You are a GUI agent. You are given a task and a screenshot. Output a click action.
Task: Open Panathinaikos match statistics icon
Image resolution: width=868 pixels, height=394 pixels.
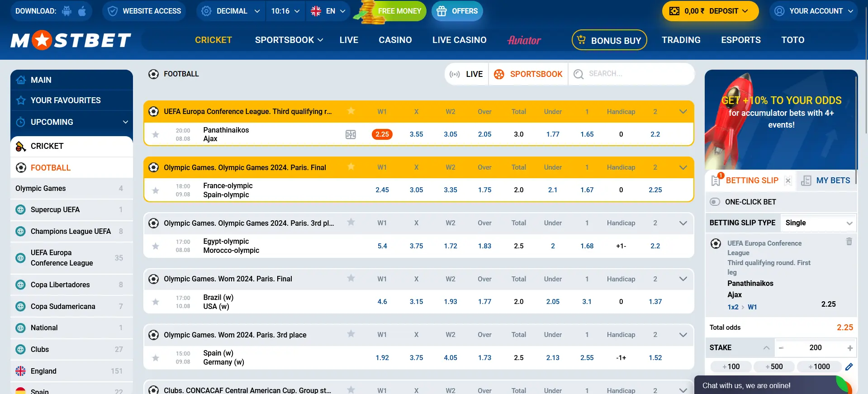(x=351, y=134)
